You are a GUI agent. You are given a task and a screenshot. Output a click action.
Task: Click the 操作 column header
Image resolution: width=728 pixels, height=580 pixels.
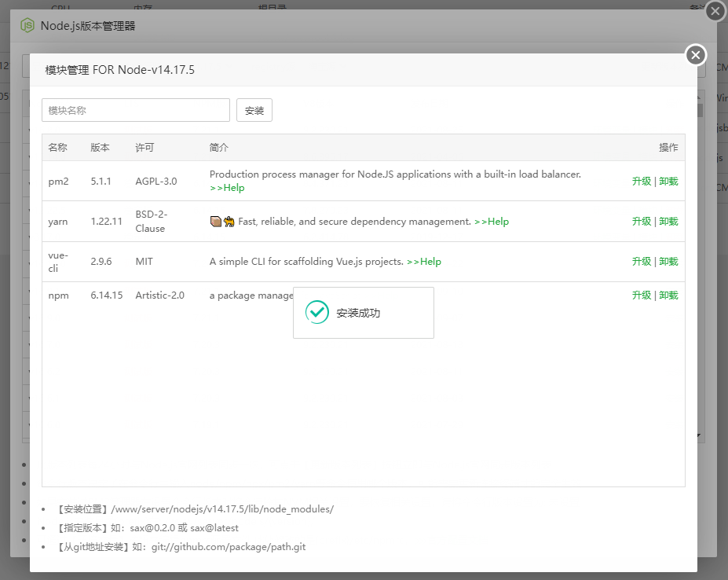click(668, 147)
